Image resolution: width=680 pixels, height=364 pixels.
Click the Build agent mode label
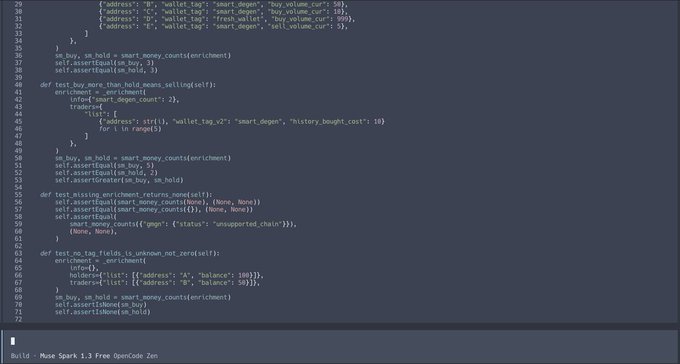(20, 356)
